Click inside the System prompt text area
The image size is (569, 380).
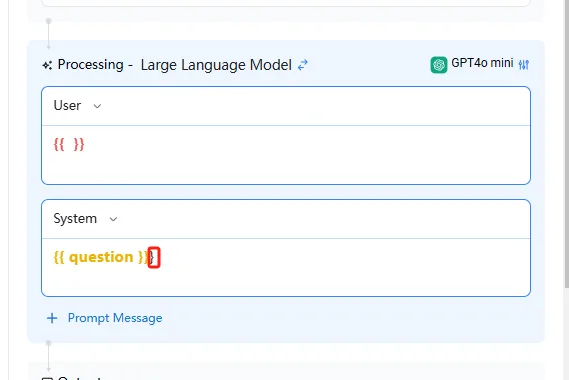(286, 267)
